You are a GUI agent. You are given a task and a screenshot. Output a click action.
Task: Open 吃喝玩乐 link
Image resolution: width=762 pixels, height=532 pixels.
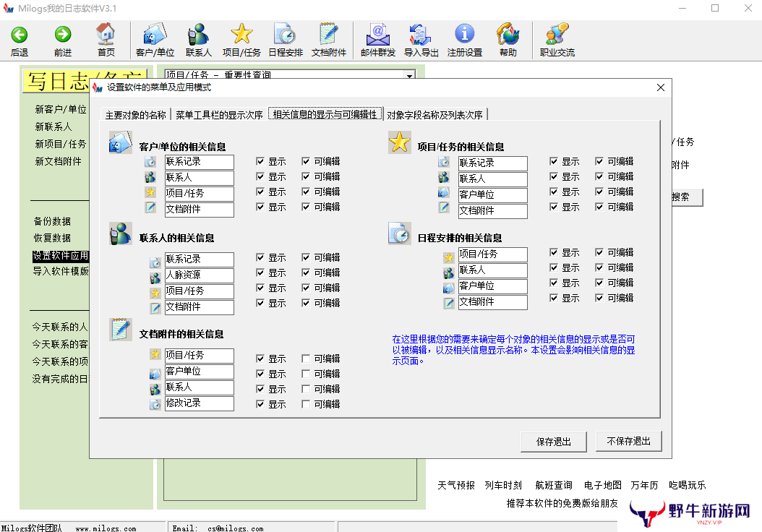[687, 485]
